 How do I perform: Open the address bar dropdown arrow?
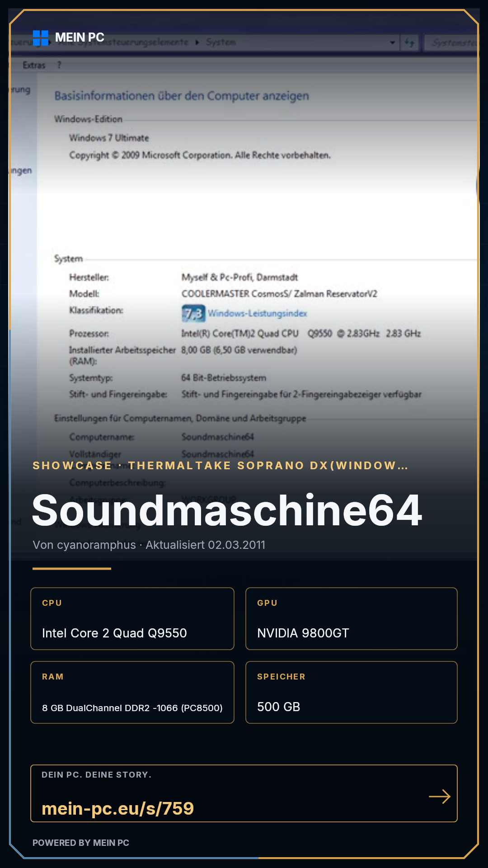pos(392,42)
